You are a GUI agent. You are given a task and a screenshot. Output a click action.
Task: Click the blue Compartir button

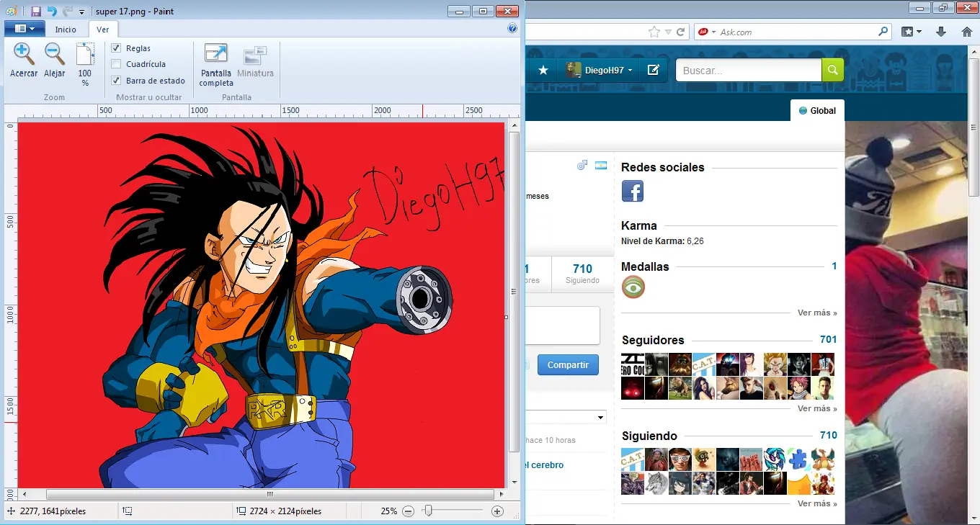[568, 365]
